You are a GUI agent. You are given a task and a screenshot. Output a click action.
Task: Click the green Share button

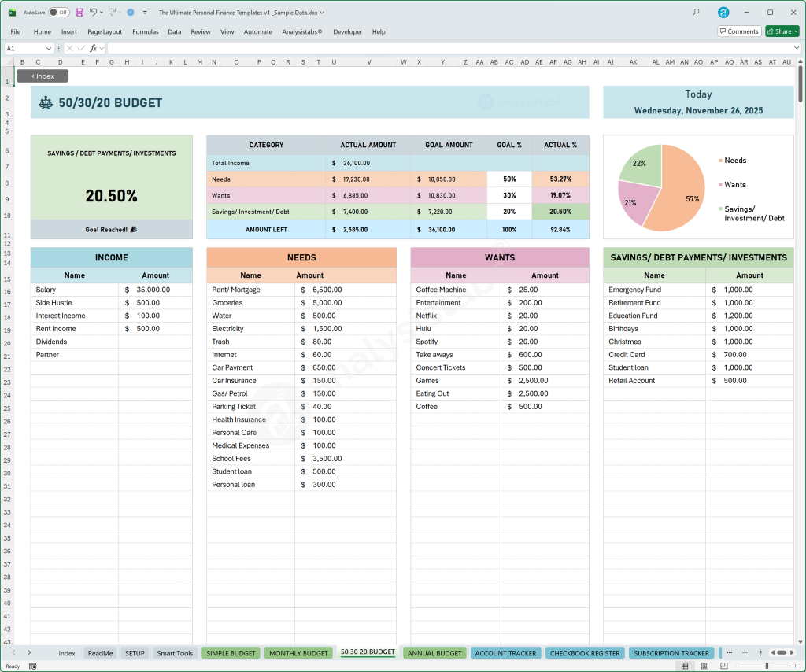781,30
